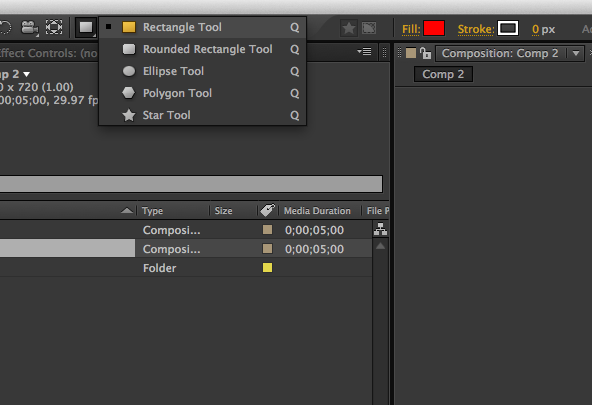592x405 pixels.
Task: Sort by the Type column header
Action: [x=153, y=211]
